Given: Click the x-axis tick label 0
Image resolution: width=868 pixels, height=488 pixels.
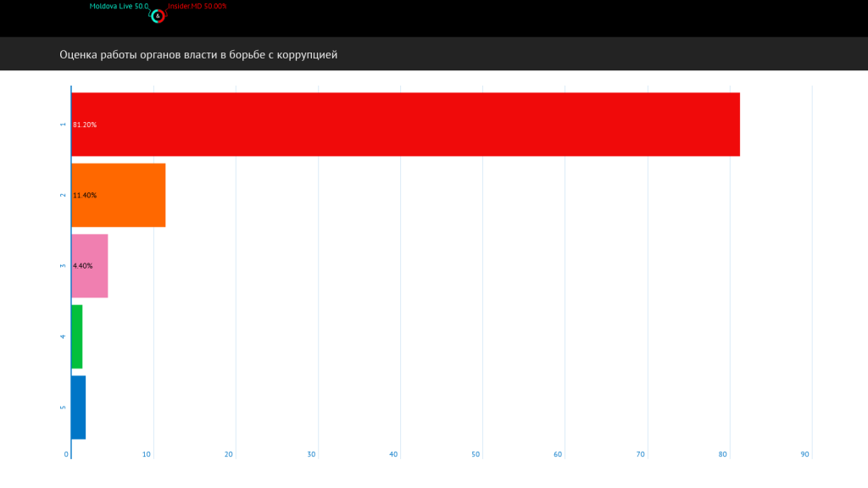Looking at the screenshot, I should (67, 455).
